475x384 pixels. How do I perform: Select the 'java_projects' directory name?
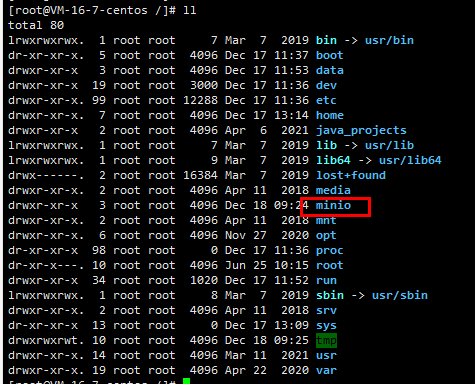[x=361, y=130]
